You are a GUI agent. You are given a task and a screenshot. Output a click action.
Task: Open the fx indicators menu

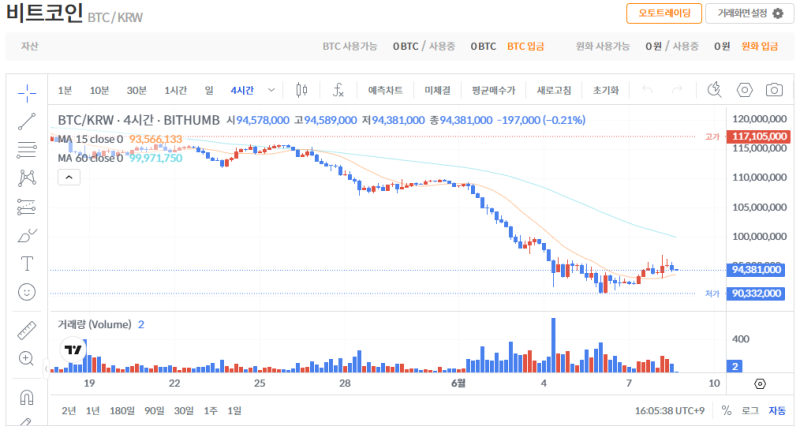point(338,90)
